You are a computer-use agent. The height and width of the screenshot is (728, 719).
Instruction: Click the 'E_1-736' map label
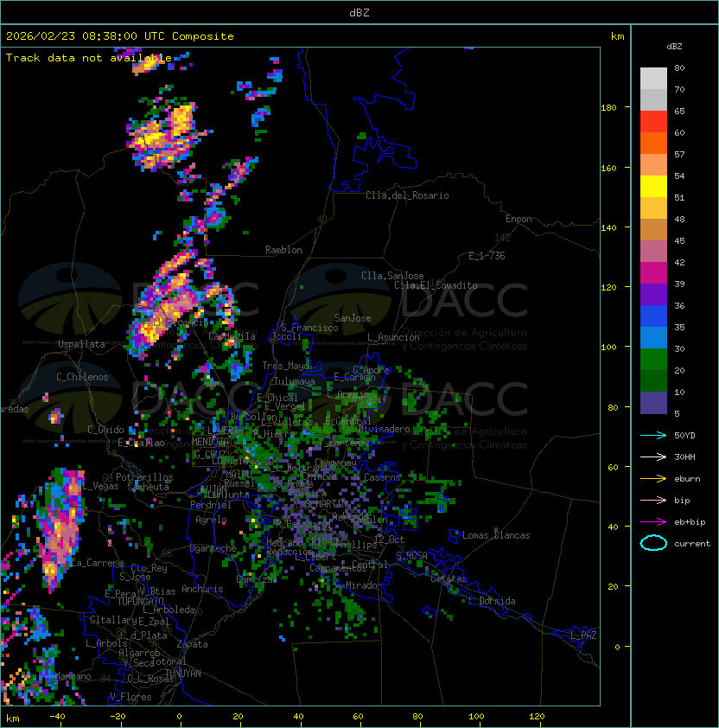(487, 256)
